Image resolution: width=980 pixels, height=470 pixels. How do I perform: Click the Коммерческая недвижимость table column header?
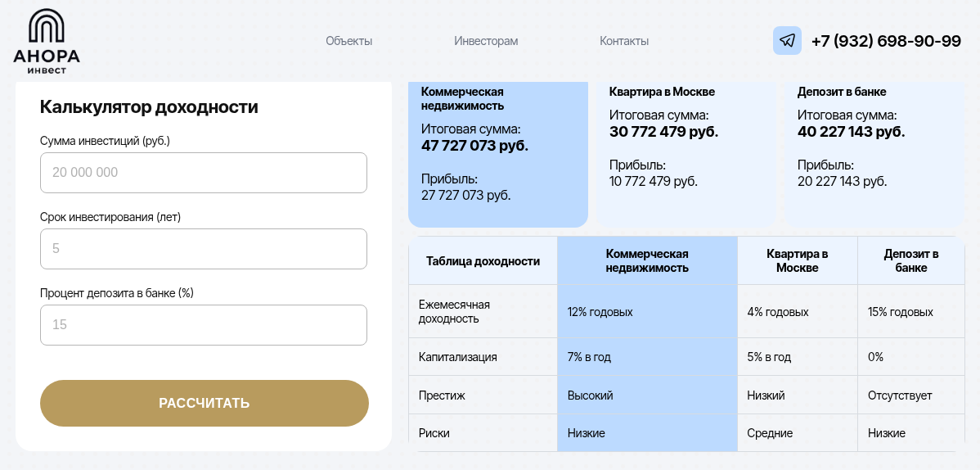647,261
